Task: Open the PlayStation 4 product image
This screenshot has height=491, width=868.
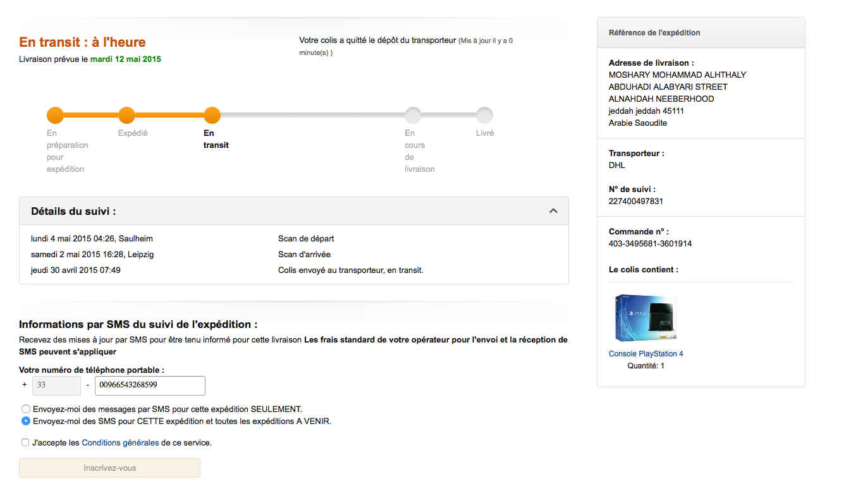Action: click(645, 318)
